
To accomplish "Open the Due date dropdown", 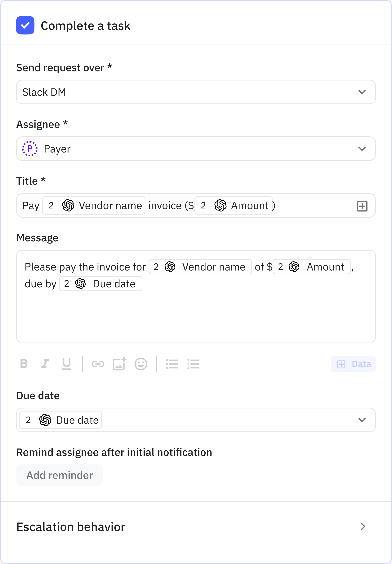I will click(x=362, y=420).
